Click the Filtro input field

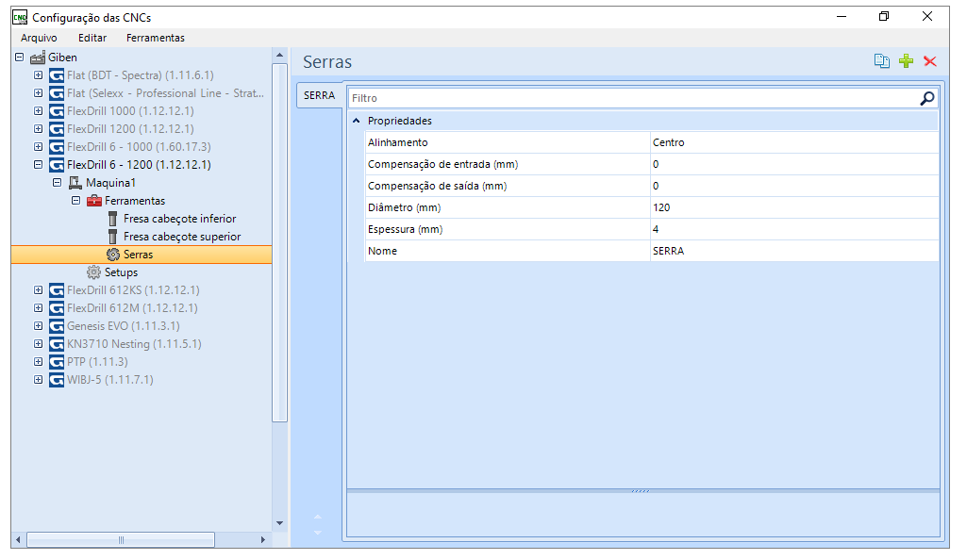coord(633,98)
